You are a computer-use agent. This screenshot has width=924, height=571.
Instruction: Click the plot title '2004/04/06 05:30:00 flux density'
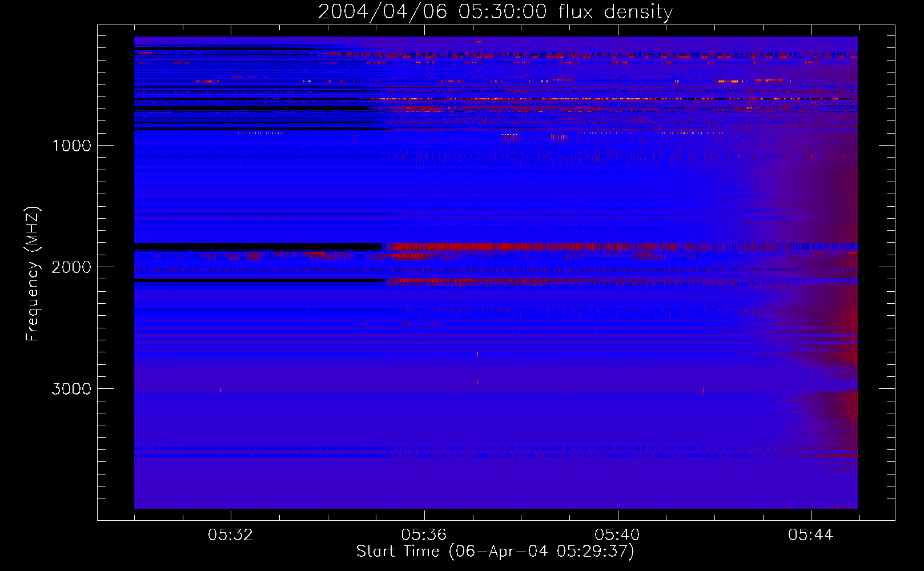point(495,12)
